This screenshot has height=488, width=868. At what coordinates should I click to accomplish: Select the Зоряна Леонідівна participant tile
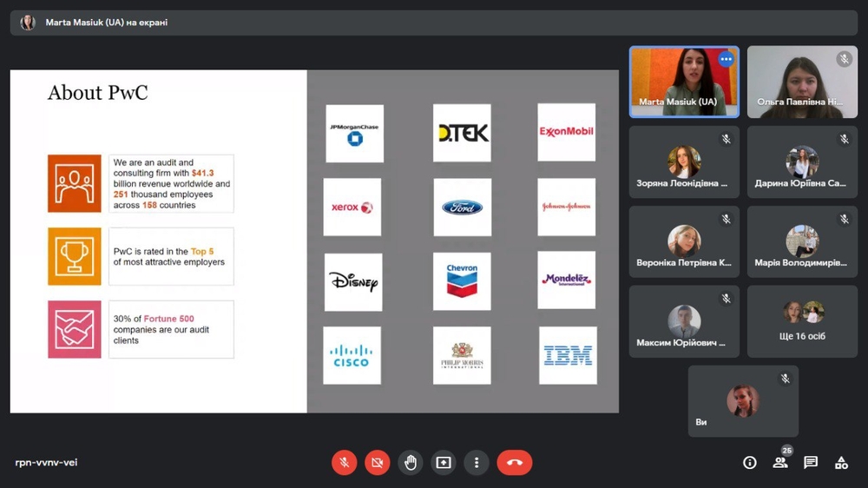pyautogui.click(x=684, y=162)
